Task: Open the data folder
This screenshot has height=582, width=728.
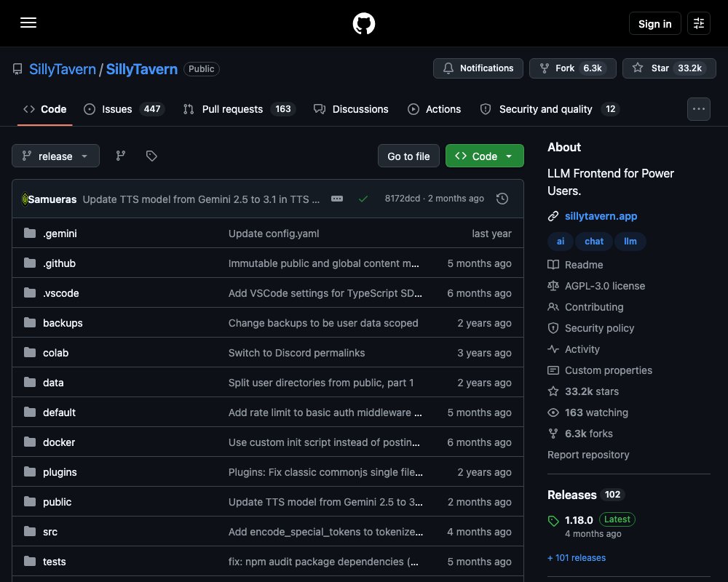Action: tap(53, 383)
